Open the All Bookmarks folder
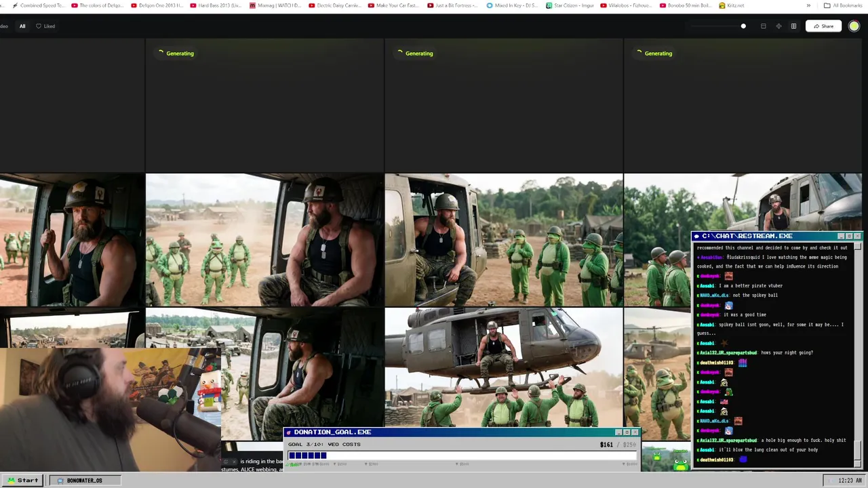Viewport: 868px width, 488px height. tap(843, 5)
